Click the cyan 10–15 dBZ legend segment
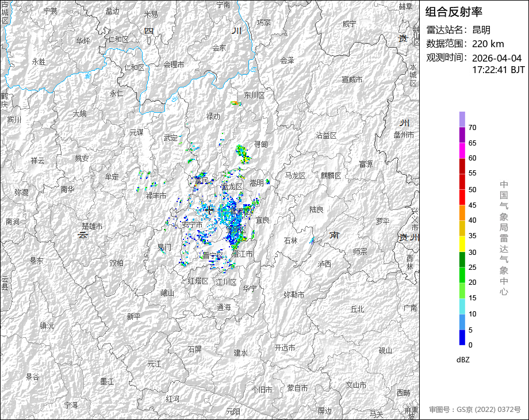This screenshot has height=420, width=529. point(462,306)
